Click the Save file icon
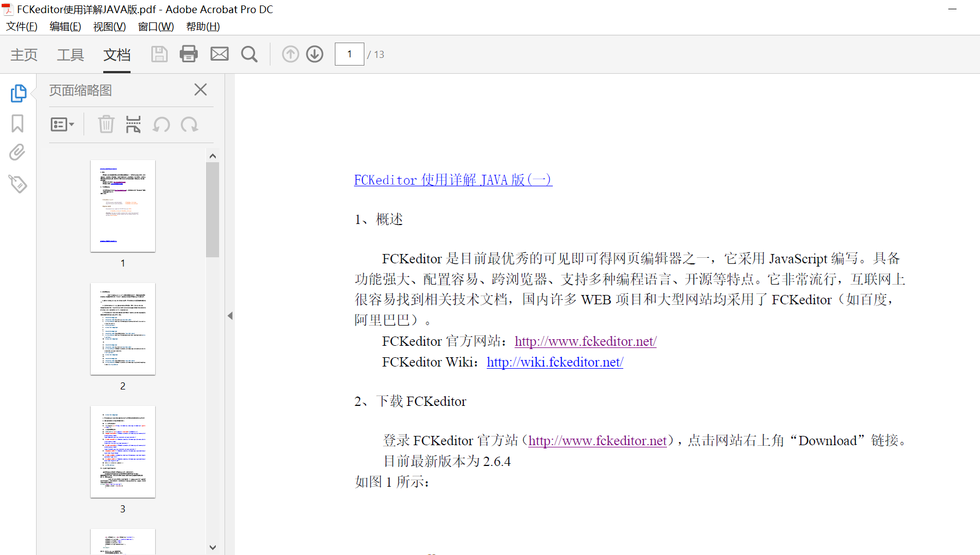 click(159, 54)
